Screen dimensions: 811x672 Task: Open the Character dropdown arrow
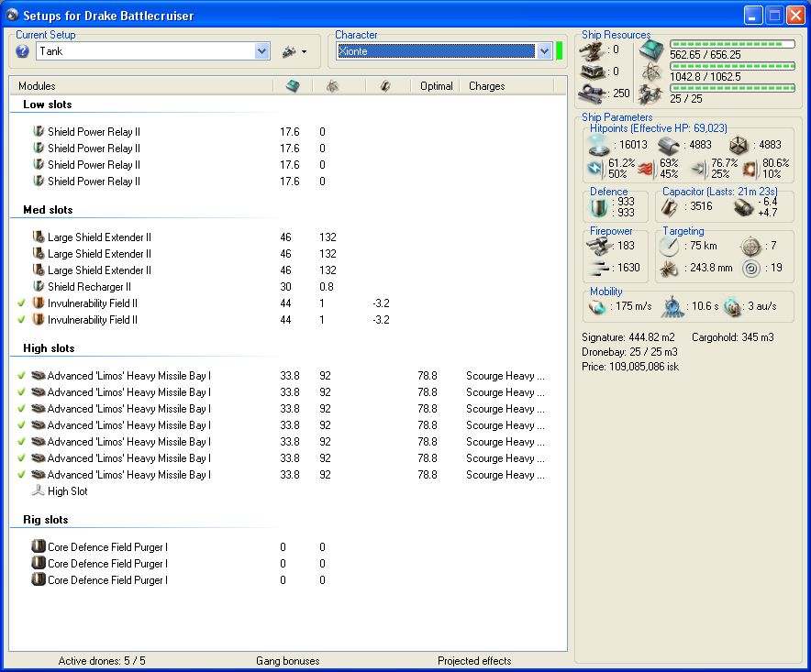coord(544,51)
